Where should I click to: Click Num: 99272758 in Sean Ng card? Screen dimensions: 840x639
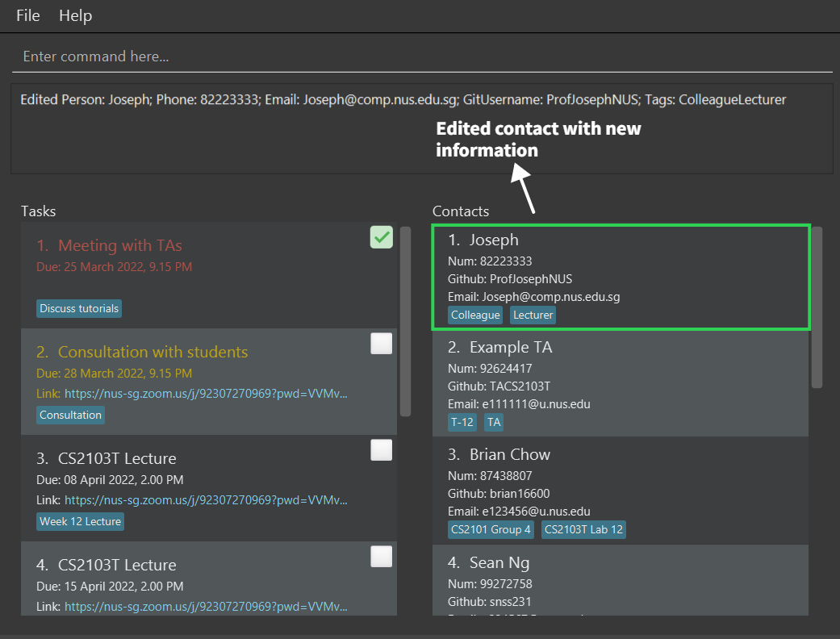coord(490,584)
